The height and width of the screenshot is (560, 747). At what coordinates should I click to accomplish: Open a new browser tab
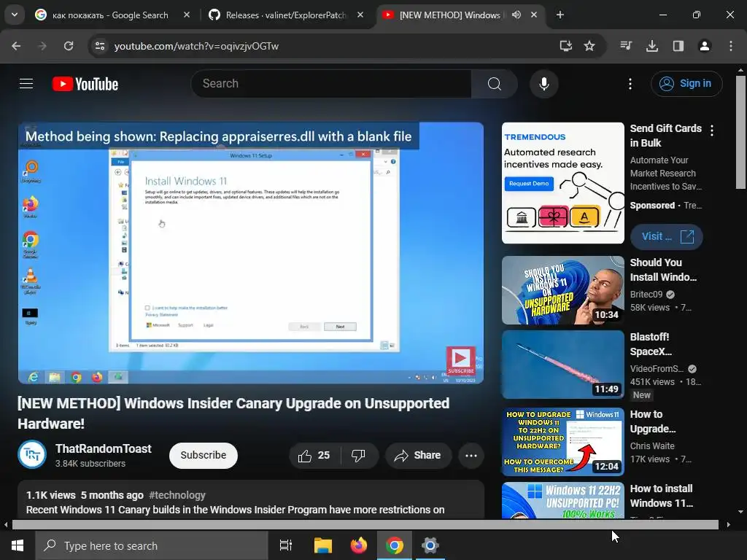560,15
